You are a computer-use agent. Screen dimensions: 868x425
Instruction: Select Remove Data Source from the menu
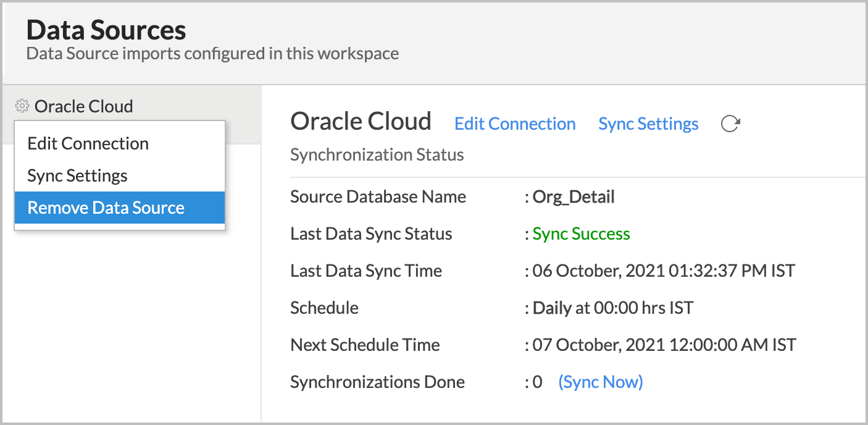(105, 208)
